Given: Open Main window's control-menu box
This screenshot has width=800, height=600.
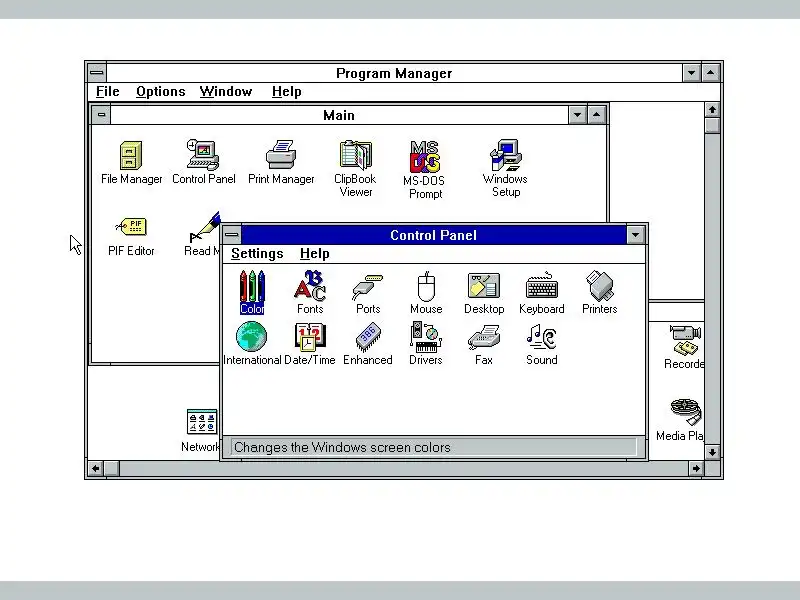Looking at the screenshot, I should click(x=101, y=115).
